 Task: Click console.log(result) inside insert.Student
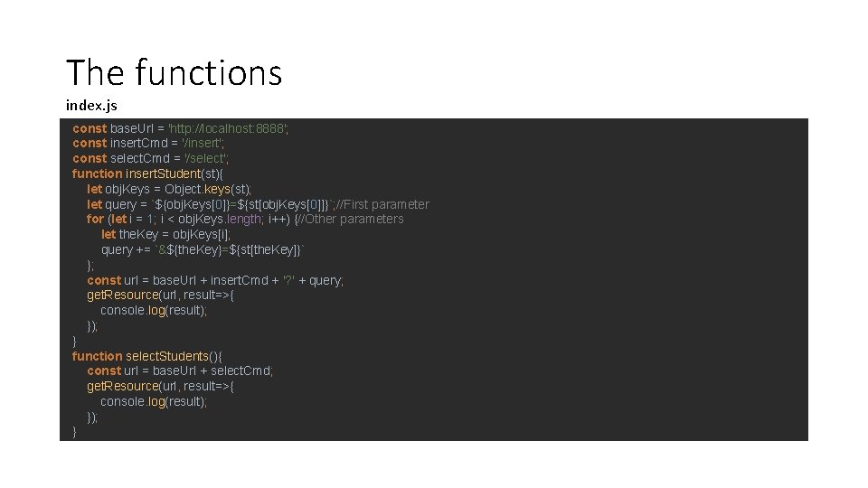tap(154, 310)
